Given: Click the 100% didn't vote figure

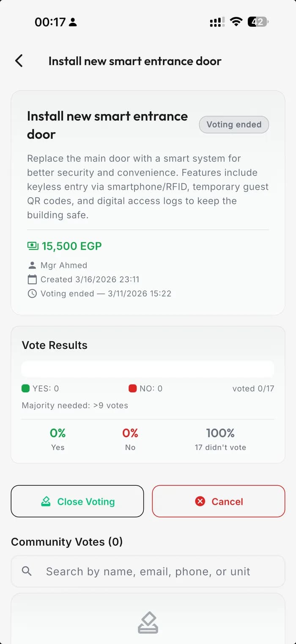Looking at the screenshot, I should tap(220, 433).
